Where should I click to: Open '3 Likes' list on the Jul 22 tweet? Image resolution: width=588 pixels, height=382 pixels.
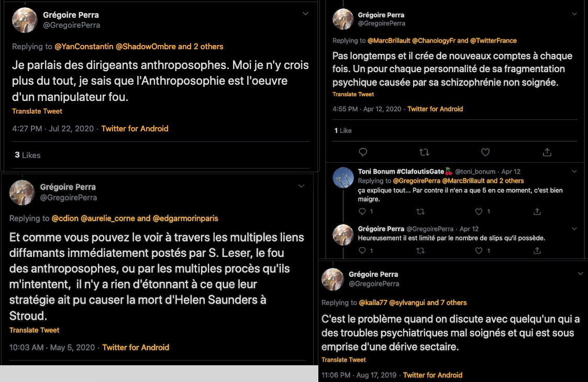pyautogui.click(x=27, y=155)
